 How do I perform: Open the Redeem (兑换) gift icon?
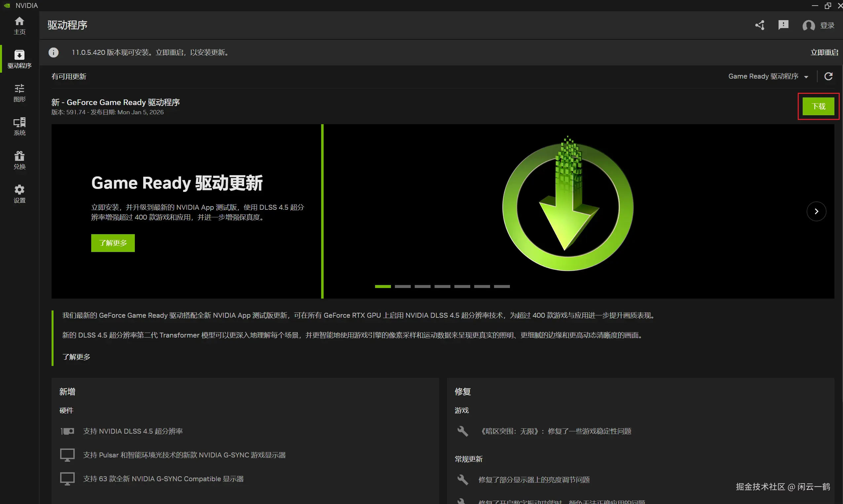pyautogui.click(x=19, y=160)
